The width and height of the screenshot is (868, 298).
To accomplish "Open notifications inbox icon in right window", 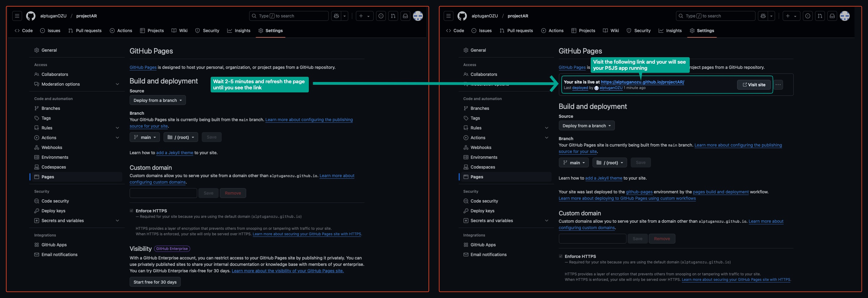I will tap(832, 16).
